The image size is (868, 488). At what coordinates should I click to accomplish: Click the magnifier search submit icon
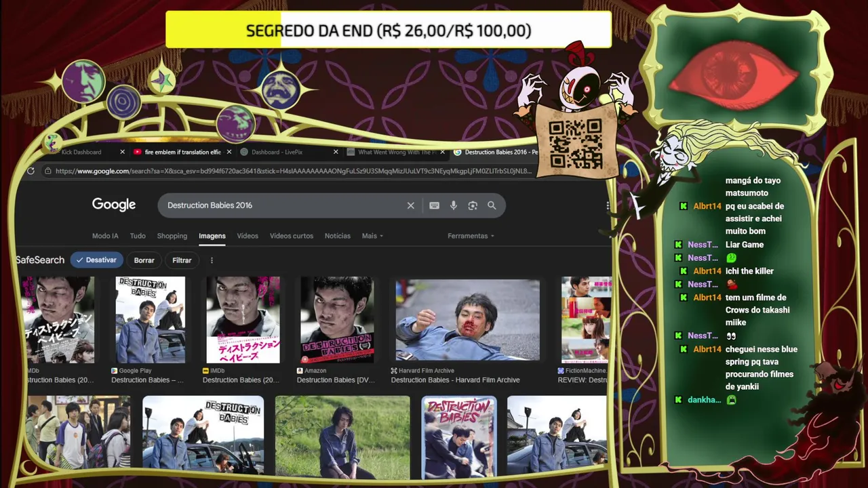[492, 205]
